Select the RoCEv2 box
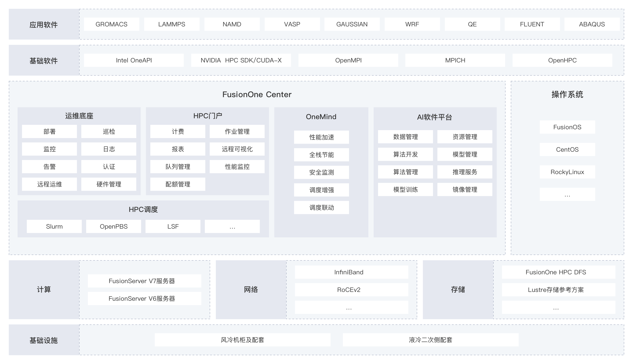The image size is (633, 364). coord(351,290)
